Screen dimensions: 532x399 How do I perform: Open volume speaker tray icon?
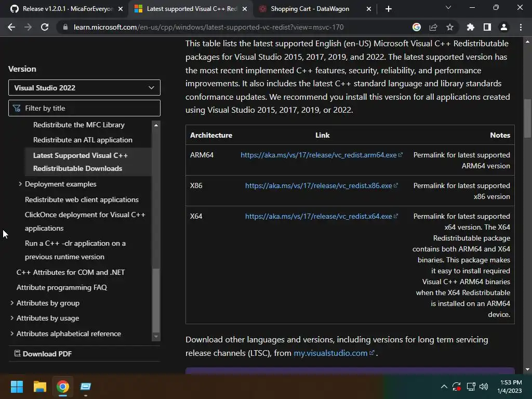[484, 387]
